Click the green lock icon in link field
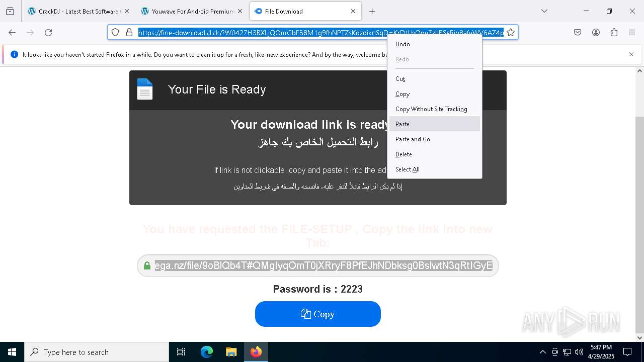 click(x=147, y=265)
